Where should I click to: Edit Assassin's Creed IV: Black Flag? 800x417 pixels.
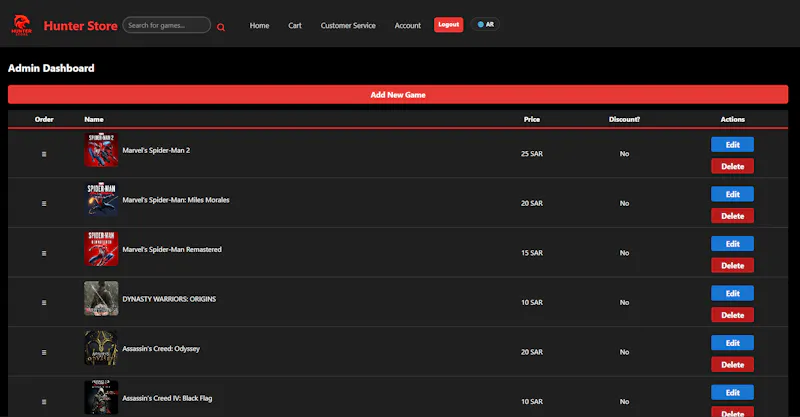coord(732,392)
